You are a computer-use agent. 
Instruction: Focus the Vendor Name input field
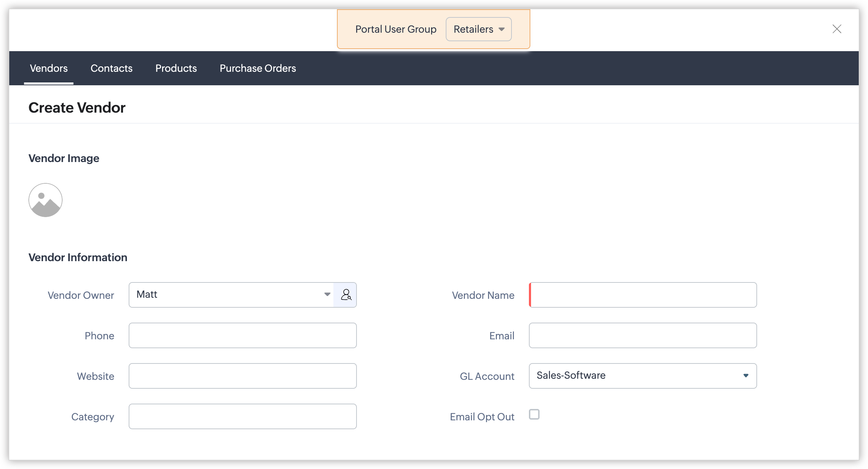click(643, 295)
